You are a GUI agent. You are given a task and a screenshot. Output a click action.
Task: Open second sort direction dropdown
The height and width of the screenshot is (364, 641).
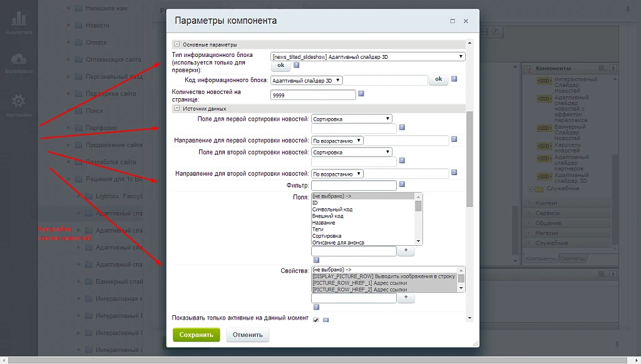pos(337,174)
